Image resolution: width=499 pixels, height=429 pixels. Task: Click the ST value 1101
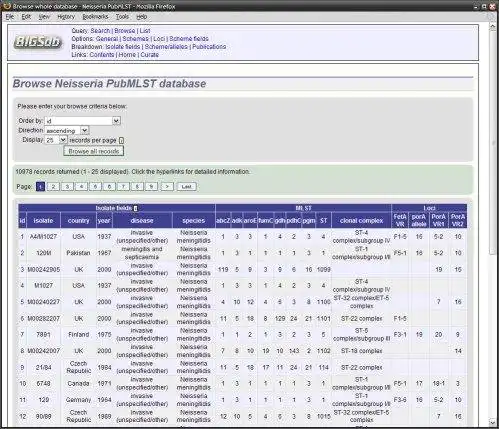click(323, 319)
